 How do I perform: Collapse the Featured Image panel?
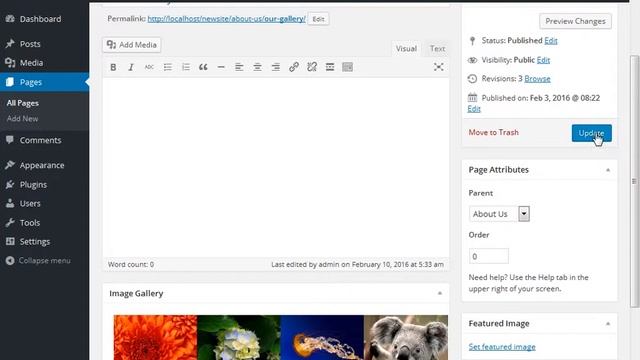point(608,324)
